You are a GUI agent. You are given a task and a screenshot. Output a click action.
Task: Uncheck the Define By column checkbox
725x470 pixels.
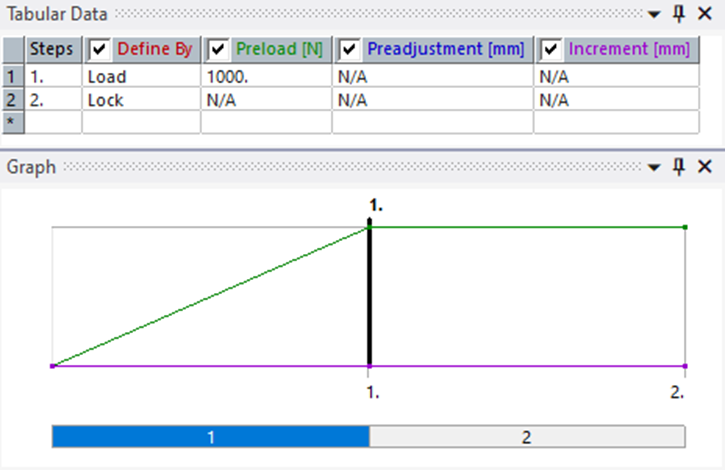pyautogui.click(x=99, y=49)
